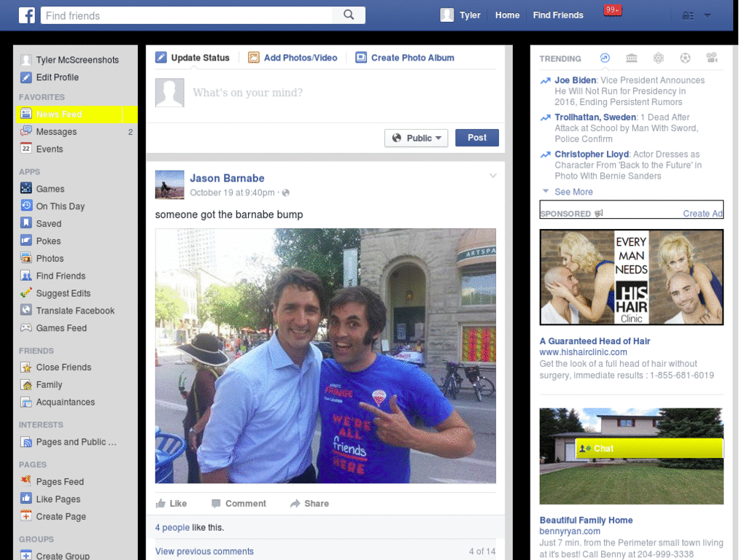Viewport: 747px width, 560px height.
Task: Click the Family house icon
Action: point(26,384)
